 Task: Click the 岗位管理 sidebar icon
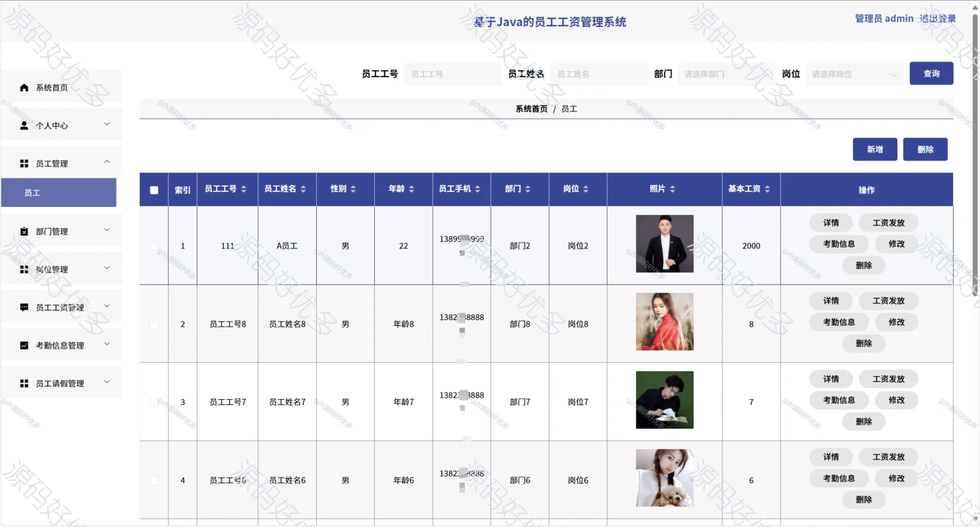point(24,269)
